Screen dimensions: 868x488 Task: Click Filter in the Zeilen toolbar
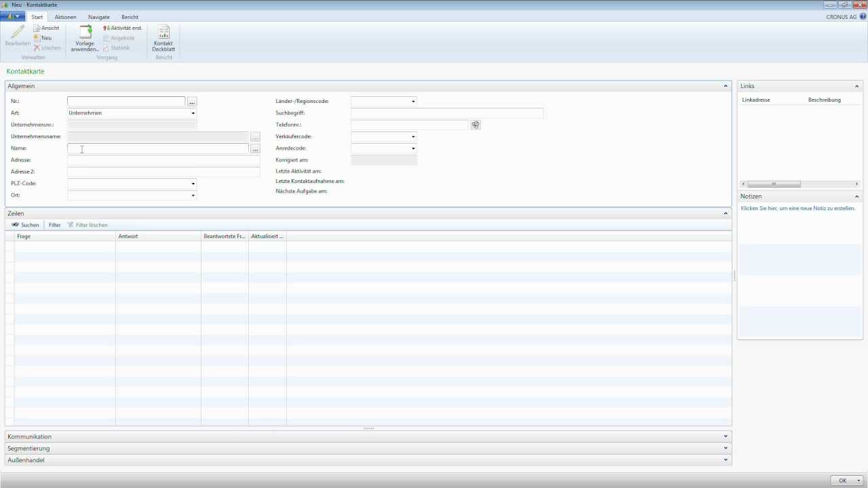click(54, 225)
